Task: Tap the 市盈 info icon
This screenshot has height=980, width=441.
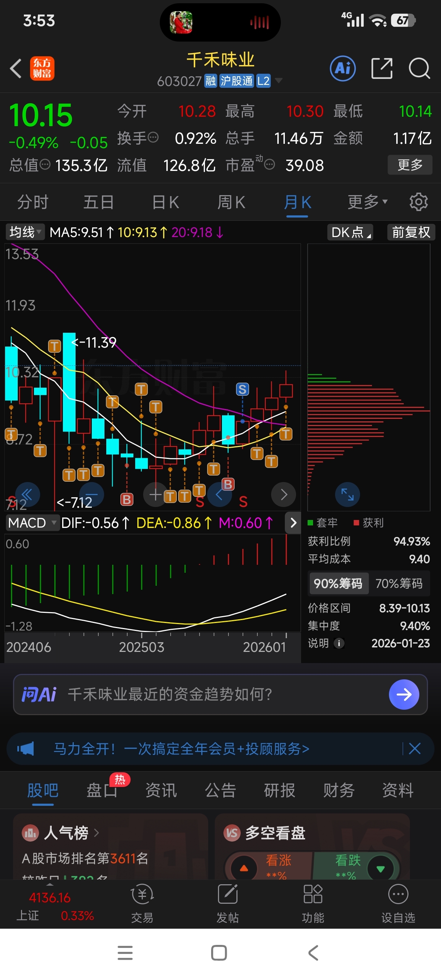Action: click(269, 165)
